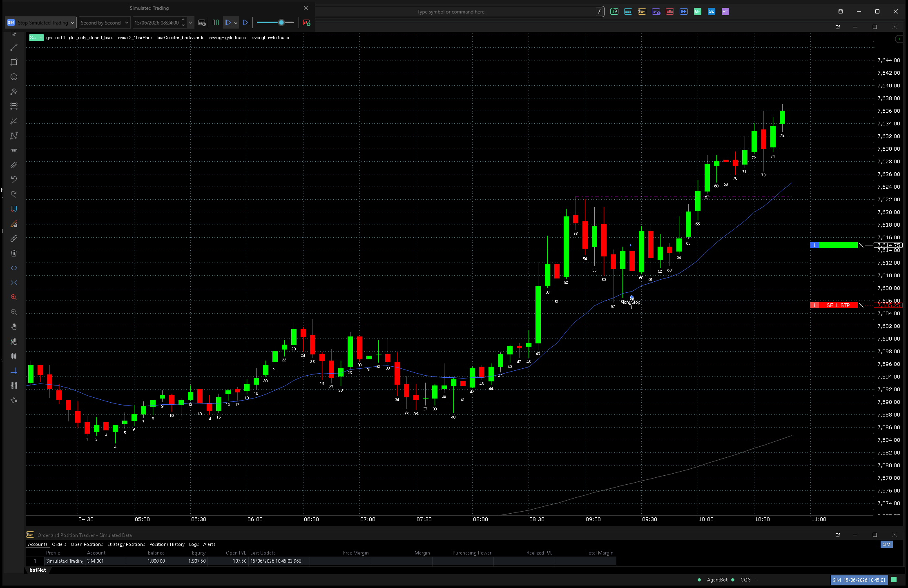Toggle the magnet snap tool
Image resolution: width=908 pixels, height=588 pixels.
click(14, 209)
